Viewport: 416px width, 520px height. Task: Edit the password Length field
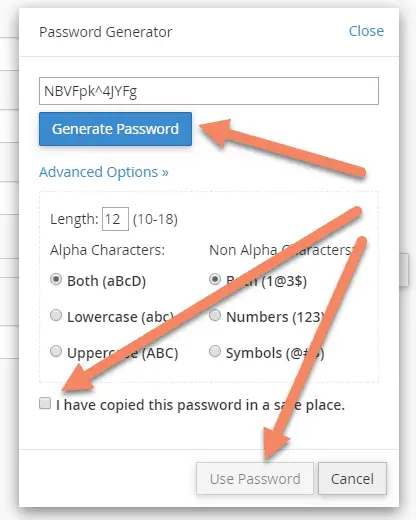point(115,219)
